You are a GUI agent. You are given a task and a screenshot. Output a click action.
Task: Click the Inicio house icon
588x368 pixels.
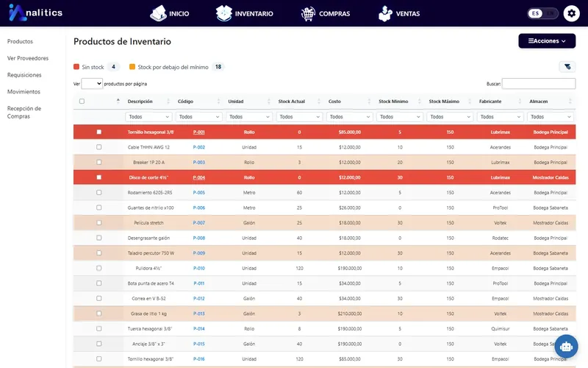pyautogui.click(x=158, y=13)
